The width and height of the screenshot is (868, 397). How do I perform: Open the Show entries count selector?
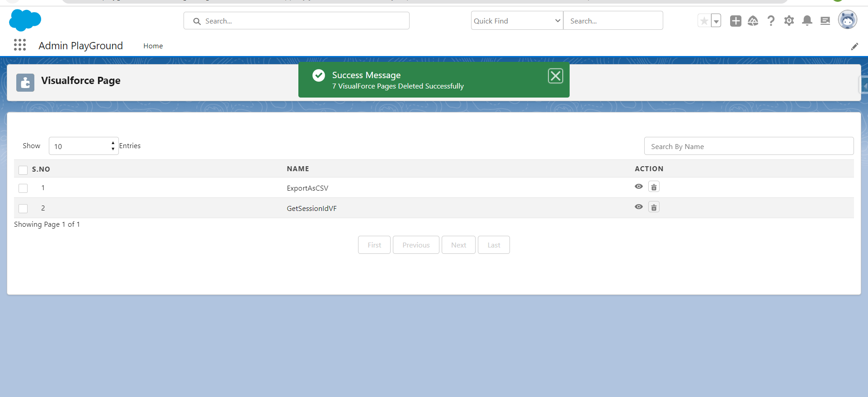click(x=84, y=146)
